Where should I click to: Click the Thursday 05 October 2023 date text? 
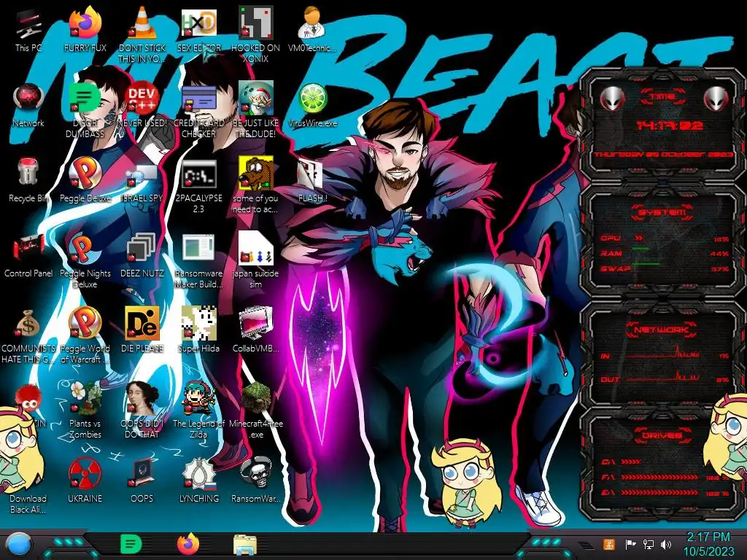tap(664, 155)
